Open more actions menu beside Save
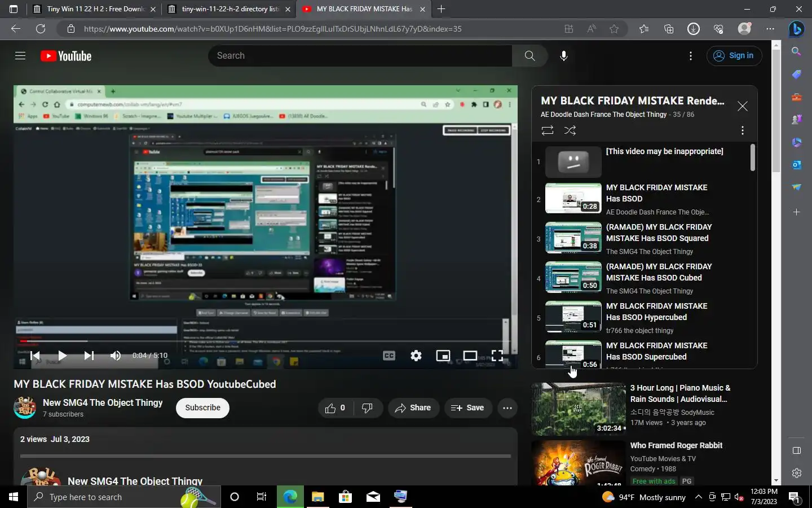The image size is (812, 508). [507, 408]
